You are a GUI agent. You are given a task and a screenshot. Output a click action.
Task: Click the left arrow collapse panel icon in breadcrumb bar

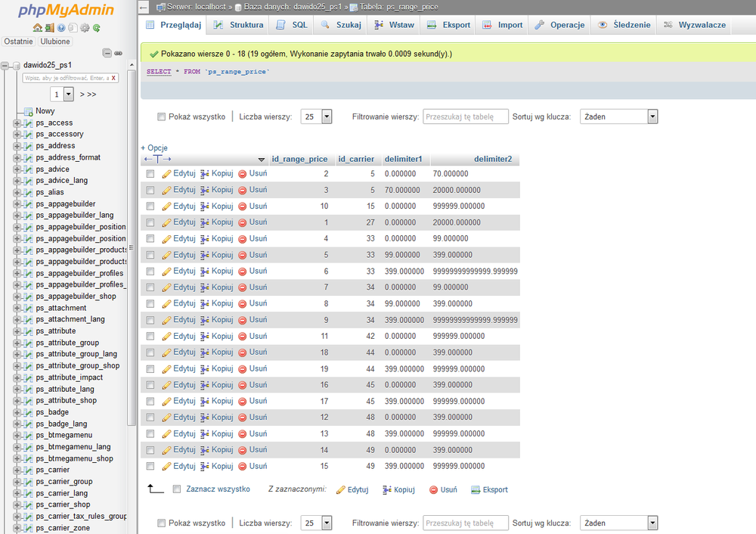143,7
